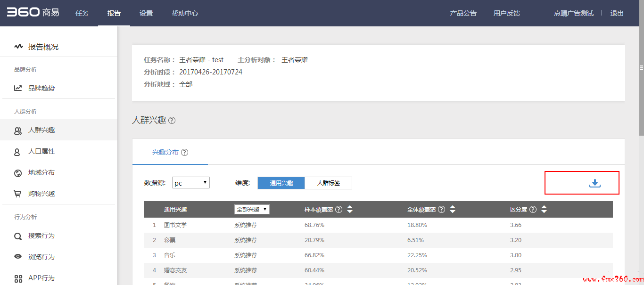Image resolution: width=644 pixels, height=285 pixels.
Task: Open the 报告 menu
Action: point(114,13)
